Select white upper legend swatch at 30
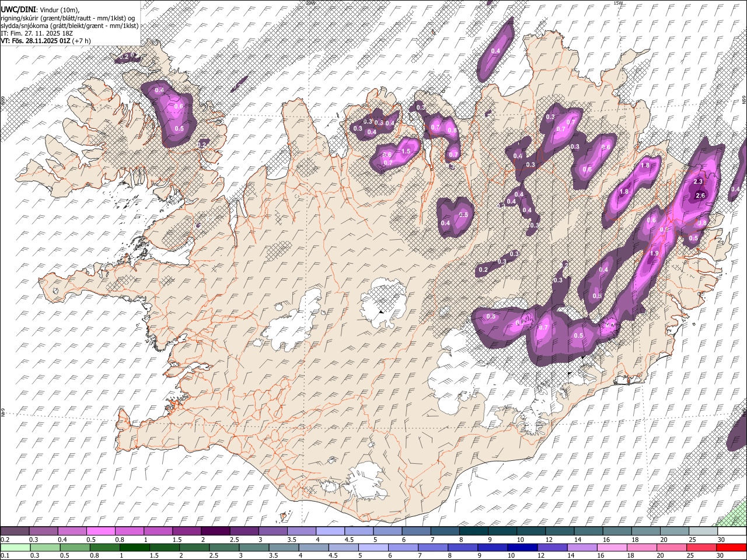The height and width of the screenshot is (560, 747). click(x=732, y=531)
